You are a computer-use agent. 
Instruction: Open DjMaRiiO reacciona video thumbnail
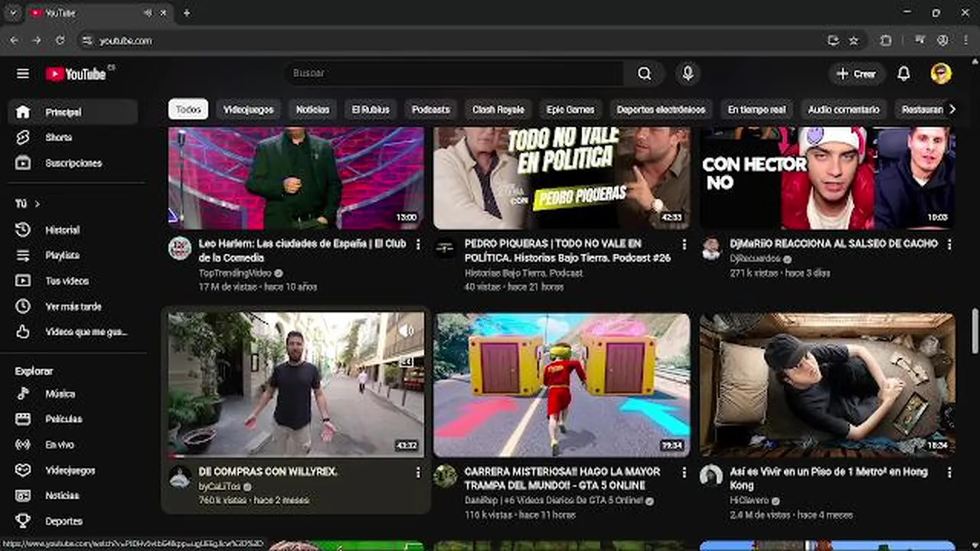click(x=828, y=178)
